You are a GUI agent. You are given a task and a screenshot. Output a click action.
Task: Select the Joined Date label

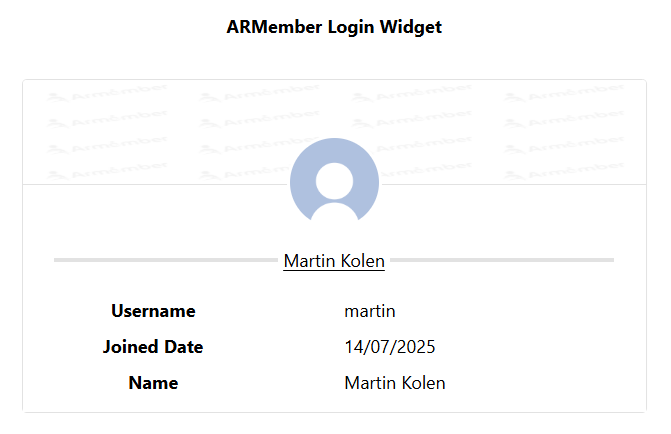coord(153,347)
